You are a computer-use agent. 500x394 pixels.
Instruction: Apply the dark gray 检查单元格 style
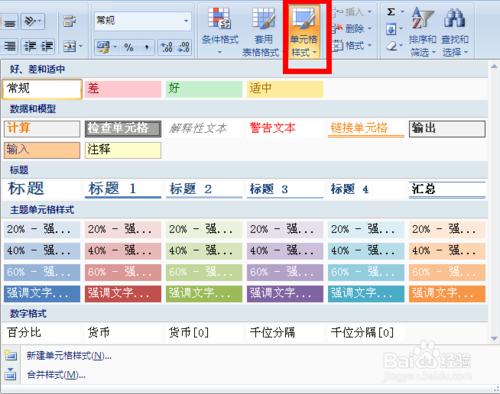[x=123, y=129]
